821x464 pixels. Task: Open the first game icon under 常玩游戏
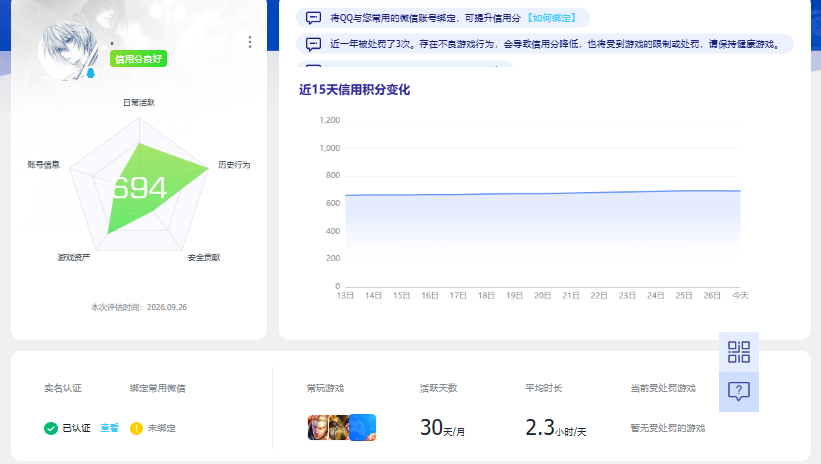317,427
